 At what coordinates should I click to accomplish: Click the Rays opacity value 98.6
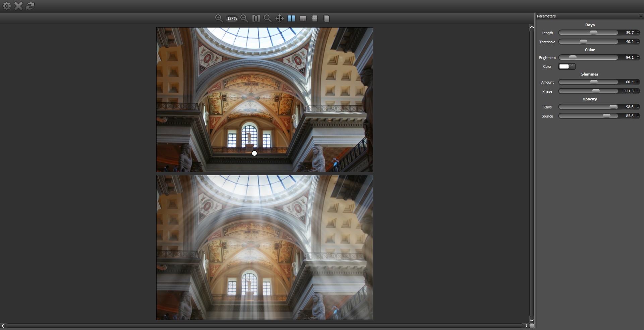(x=630, y=107)
